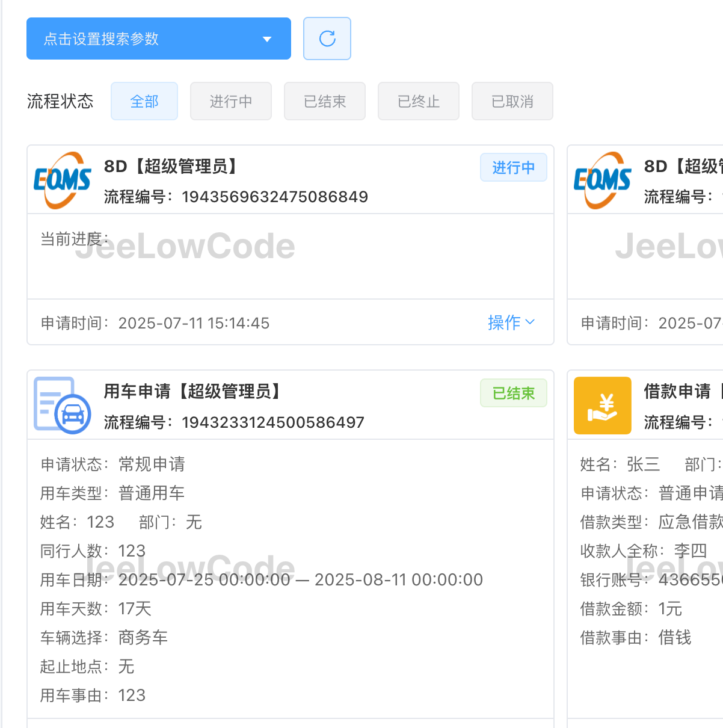The image size is (723, 728).
Task: Click EOMS logo in the second 8D card
Action: 603,180
